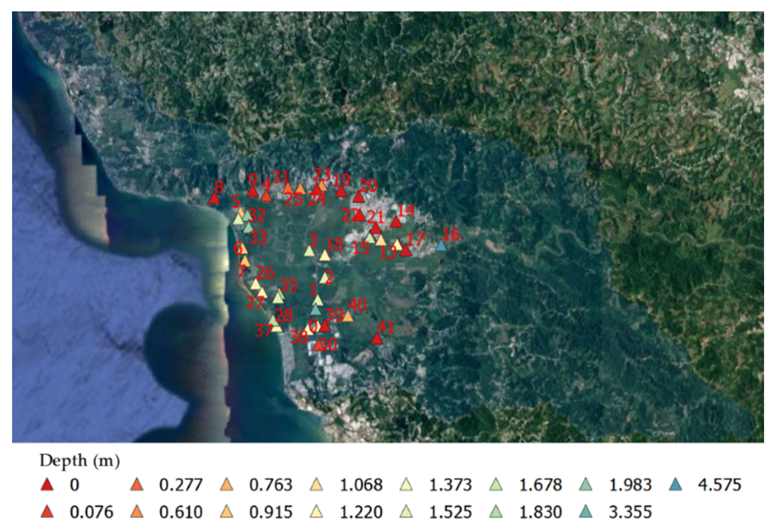Select the 0.076 legend triangle swatch
Screen dimensions: 774x532
47,512
